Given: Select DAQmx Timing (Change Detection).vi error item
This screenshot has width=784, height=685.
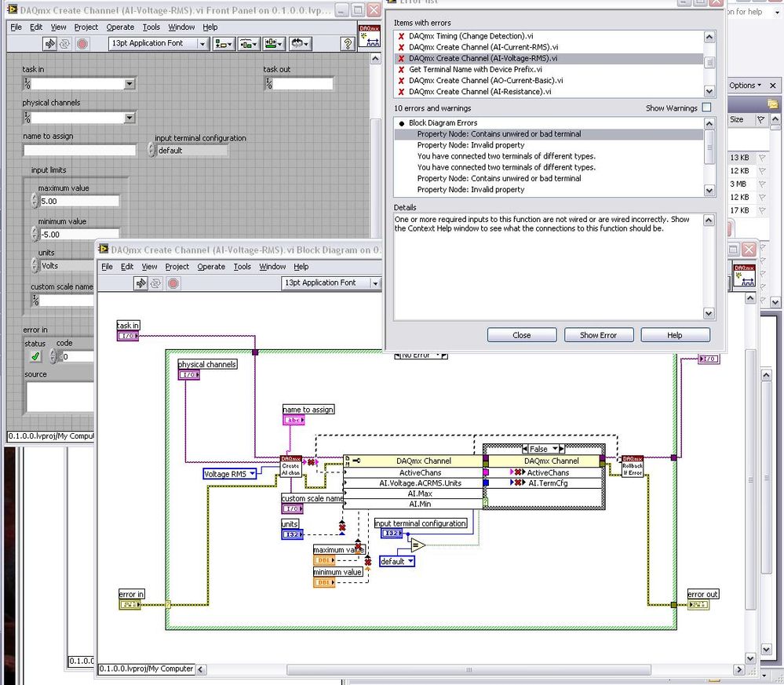Looking at the screenshot, I should (x=549, y=36).
